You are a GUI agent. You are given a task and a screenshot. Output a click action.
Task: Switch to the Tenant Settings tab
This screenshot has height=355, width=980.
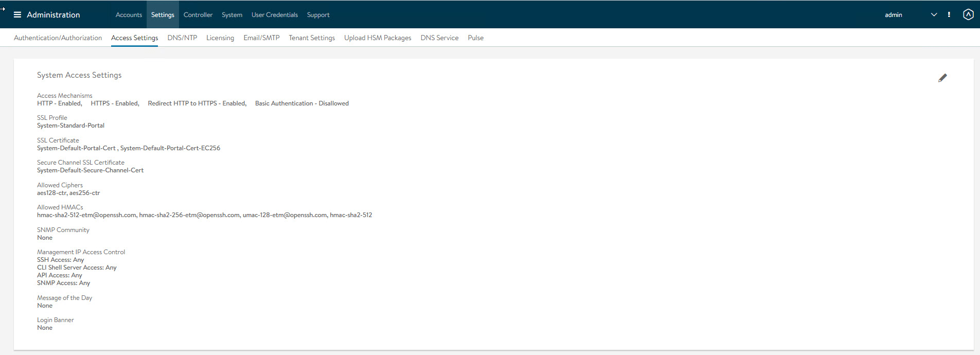[x=312, y=38]
